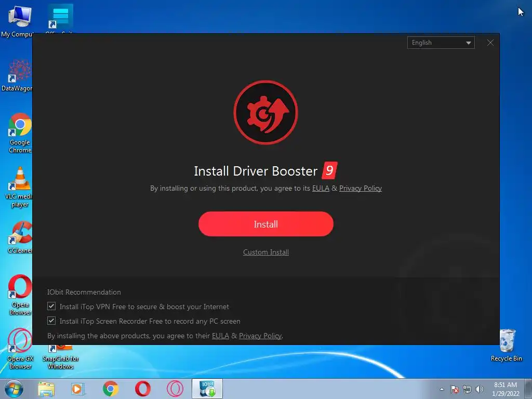Open Opera GX from the taskbar

pos(175,389)
